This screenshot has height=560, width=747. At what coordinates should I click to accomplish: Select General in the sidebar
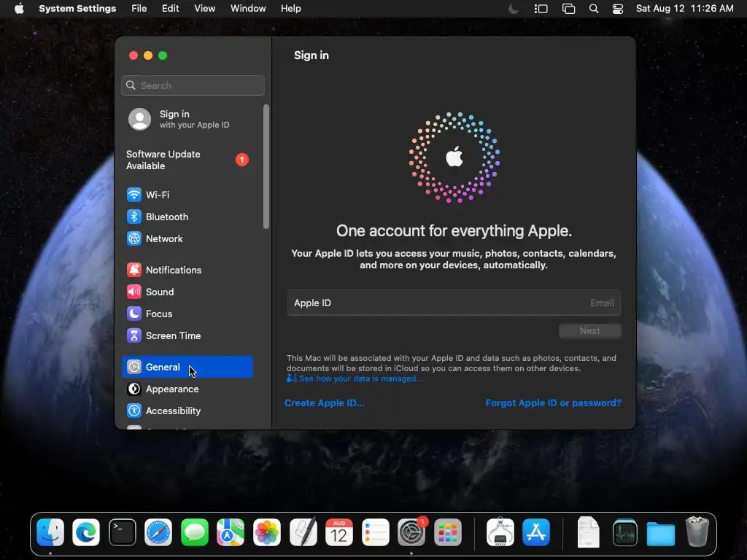click(187, 367)
